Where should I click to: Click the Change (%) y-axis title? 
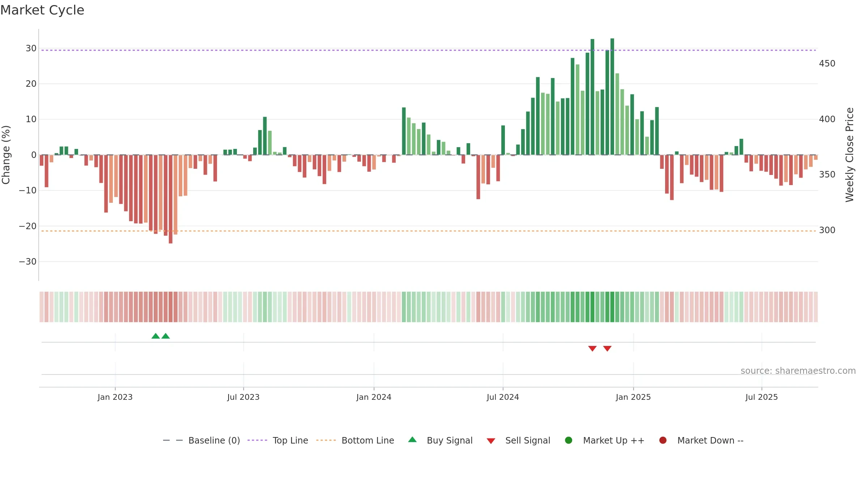point(6,155)
